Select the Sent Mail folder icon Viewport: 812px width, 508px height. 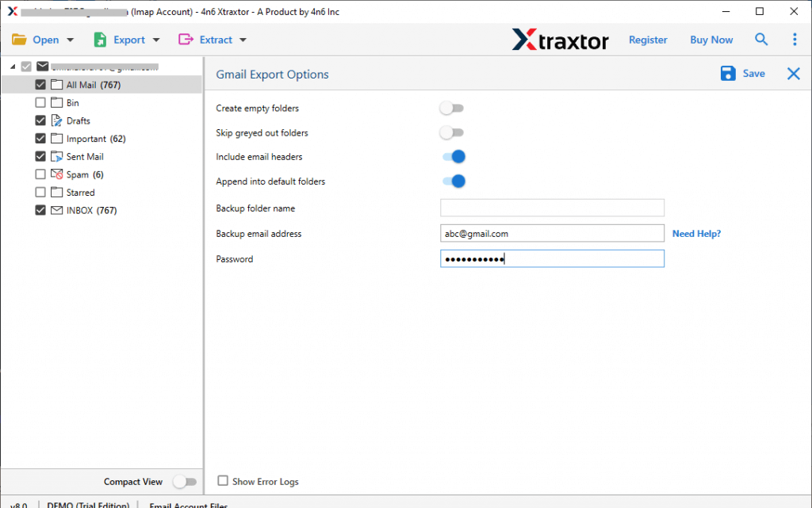pyautogui.click(x=56, y=156)
